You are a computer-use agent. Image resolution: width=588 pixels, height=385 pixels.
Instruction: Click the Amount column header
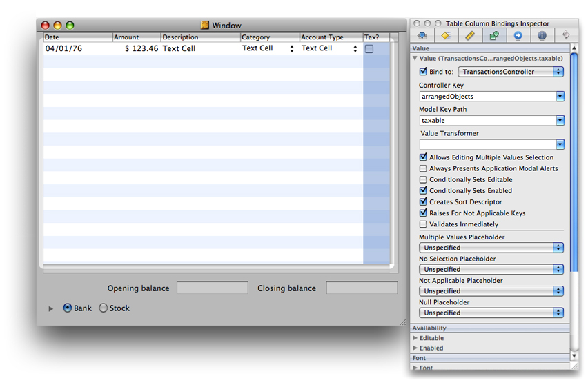click(136, 37)
